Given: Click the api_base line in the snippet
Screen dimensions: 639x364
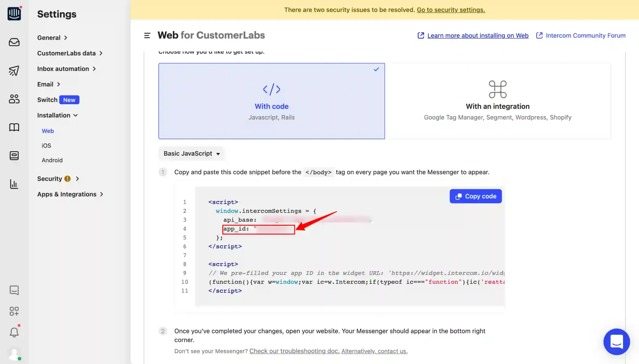Looking at the screenshot, I should pyautogui.click(x=297, y=220).
